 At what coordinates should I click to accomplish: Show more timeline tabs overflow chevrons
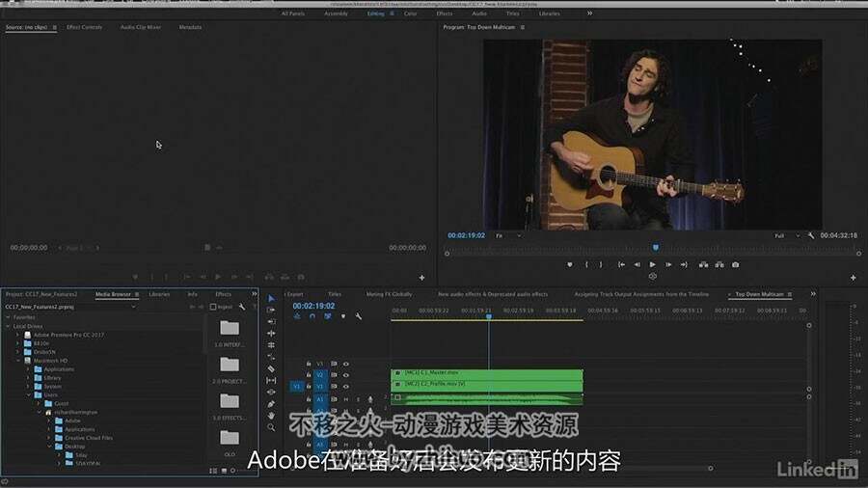pos(813,294)
